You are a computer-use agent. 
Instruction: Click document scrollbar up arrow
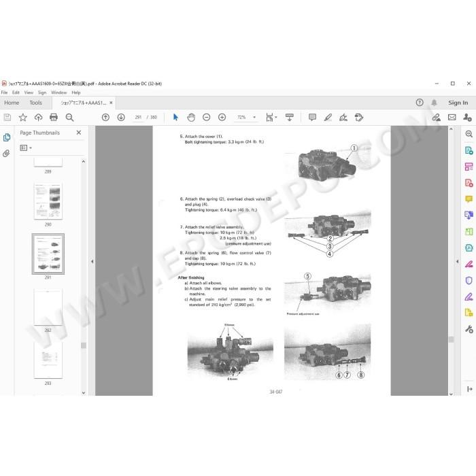[451, 129]
